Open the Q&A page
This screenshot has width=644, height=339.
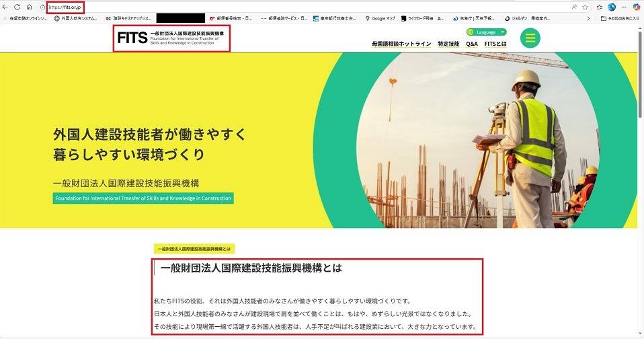tap(472, 44)
